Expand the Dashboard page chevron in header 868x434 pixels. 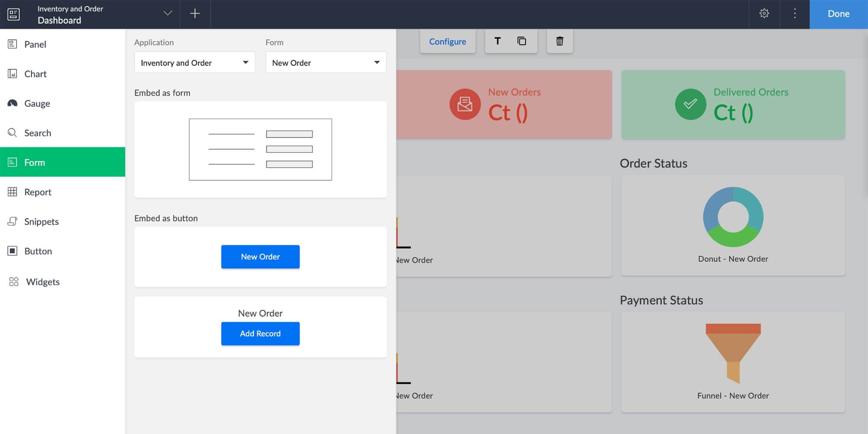[168, 13]
